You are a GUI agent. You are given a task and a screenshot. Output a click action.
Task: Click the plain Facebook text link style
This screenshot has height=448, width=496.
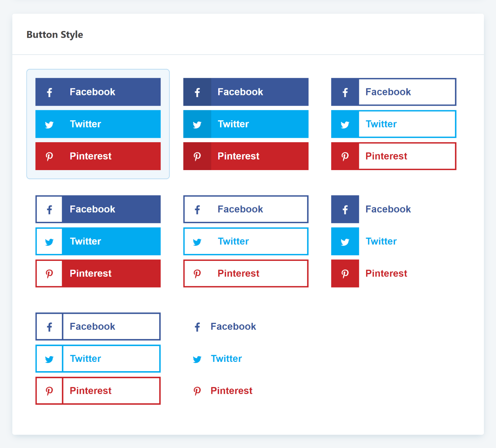[225, 327]
